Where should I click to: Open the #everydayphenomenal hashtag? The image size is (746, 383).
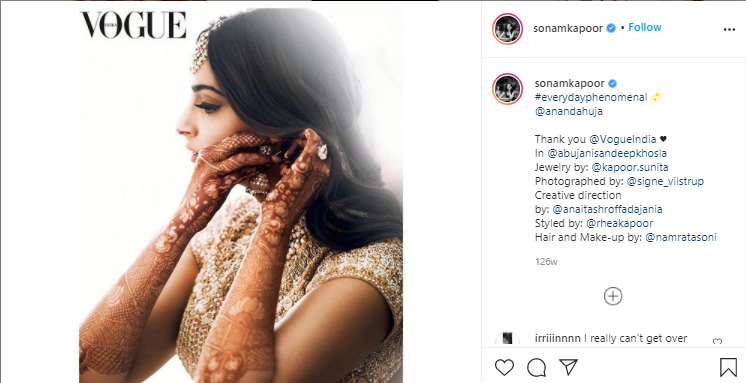point(591,98)
